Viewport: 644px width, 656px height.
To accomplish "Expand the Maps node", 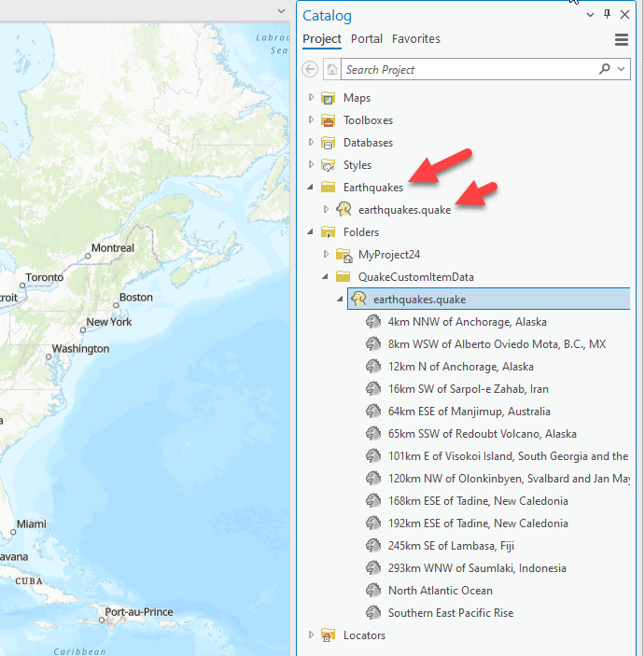I will click(312, 98).
